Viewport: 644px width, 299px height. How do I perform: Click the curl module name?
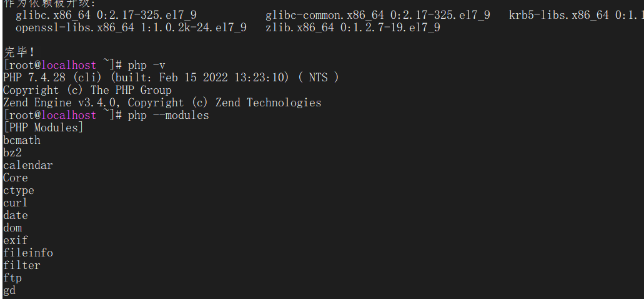coord(16,203)
